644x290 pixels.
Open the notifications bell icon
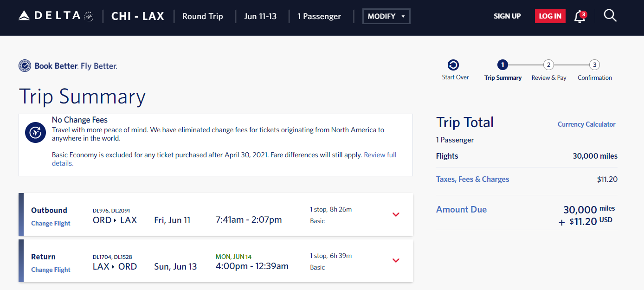click(580, 17)
